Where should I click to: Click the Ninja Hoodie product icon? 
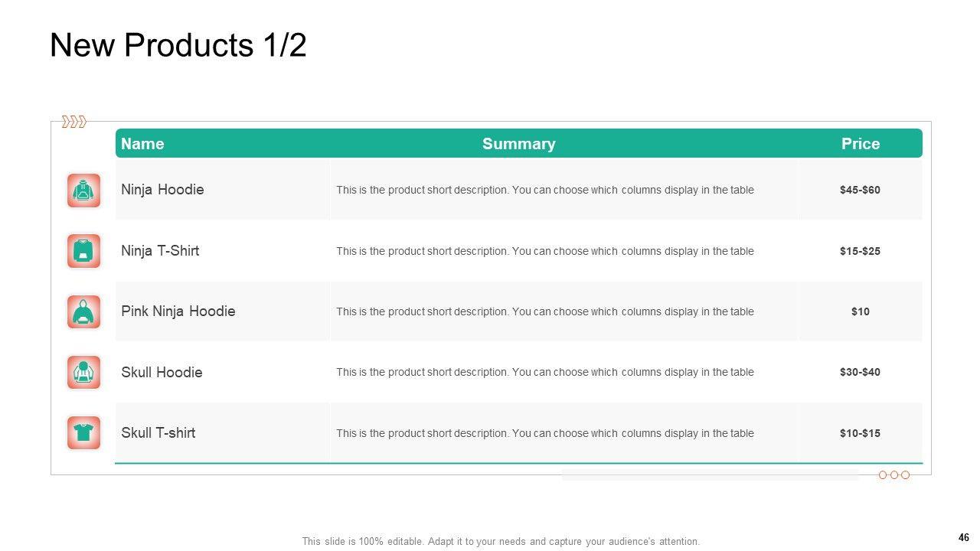83,191
